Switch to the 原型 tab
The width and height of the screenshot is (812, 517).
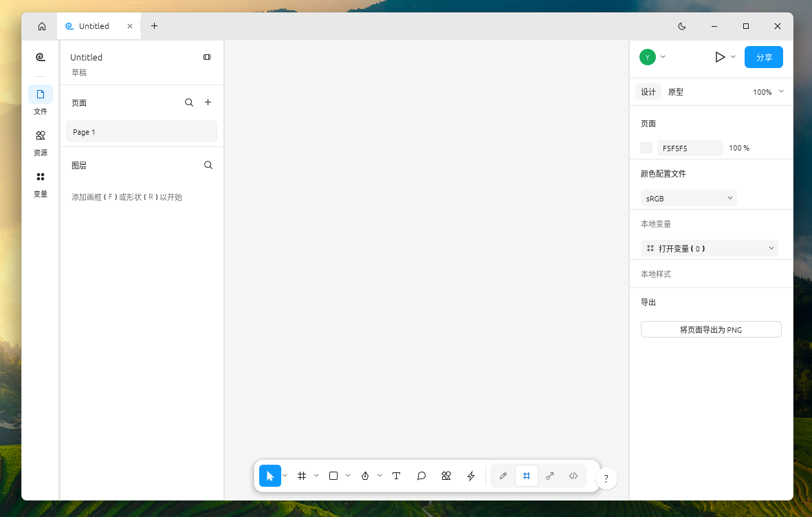pyautogui.click(x=676, y=92)
